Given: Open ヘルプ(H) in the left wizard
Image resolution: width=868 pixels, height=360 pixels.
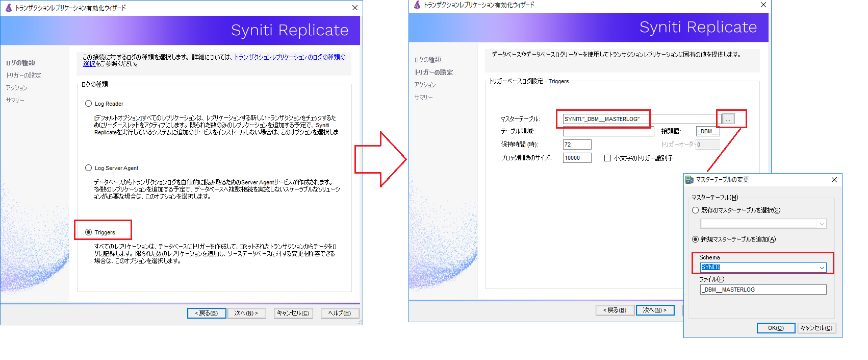Looking at the screenshot, I should [x=340, y=313].
